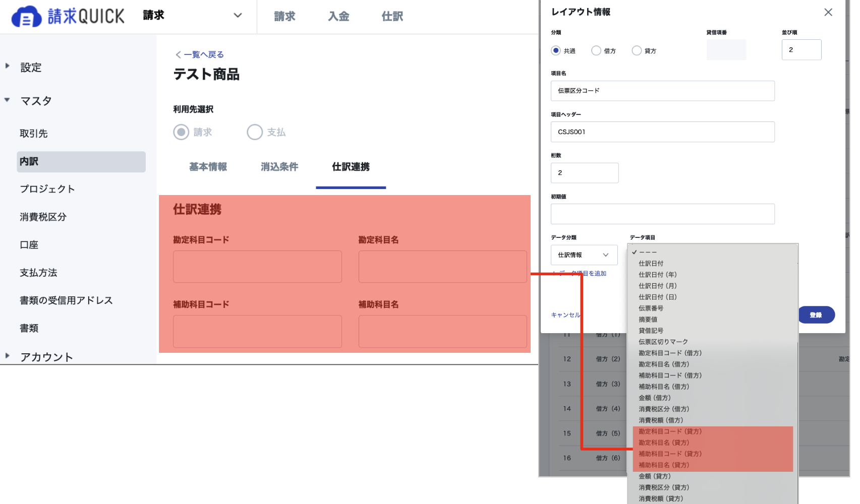Click the back chevron beside 一覧へ戻る
The height and width of the screenshot is (504, 860).
point(178,54)
